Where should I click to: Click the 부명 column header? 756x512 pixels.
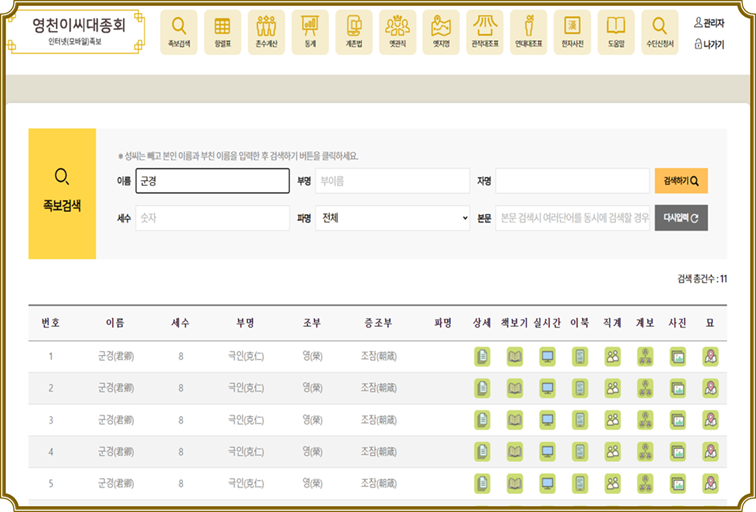245,323
